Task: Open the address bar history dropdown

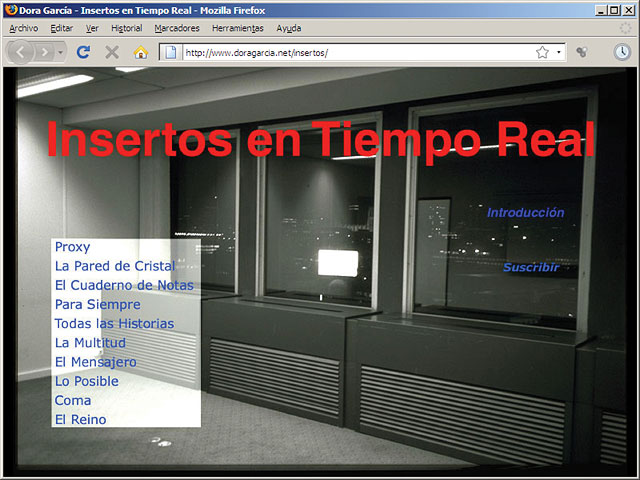Action: click(x=558, y=52)
